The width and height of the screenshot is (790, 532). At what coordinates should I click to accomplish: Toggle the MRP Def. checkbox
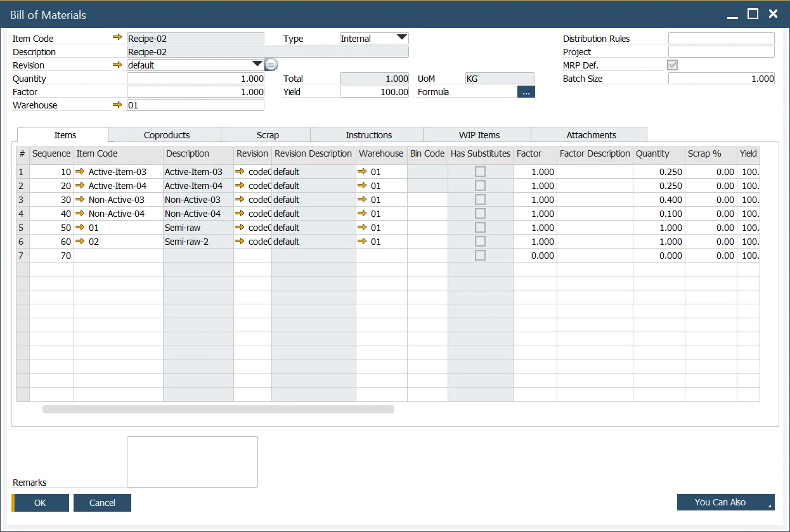[673, 65]
